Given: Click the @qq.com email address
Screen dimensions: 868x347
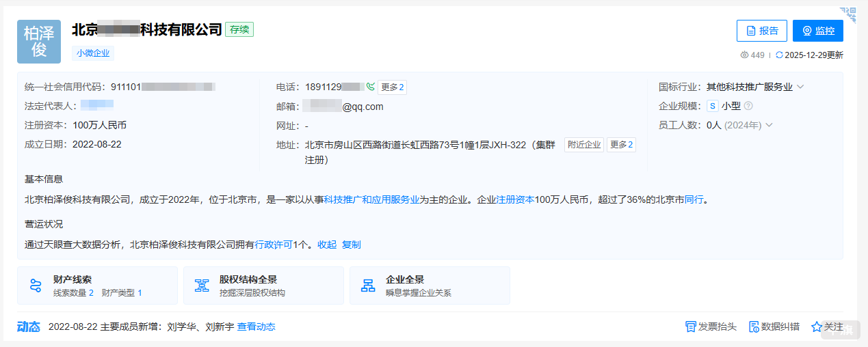Looking at the screenshot, I should tap(363, 107).
